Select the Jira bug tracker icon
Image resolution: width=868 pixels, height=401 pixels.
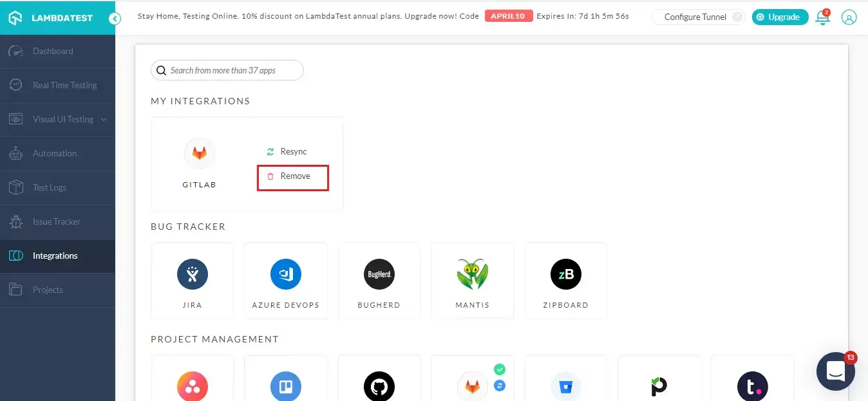pyautogui.click(x=192, y=275)
